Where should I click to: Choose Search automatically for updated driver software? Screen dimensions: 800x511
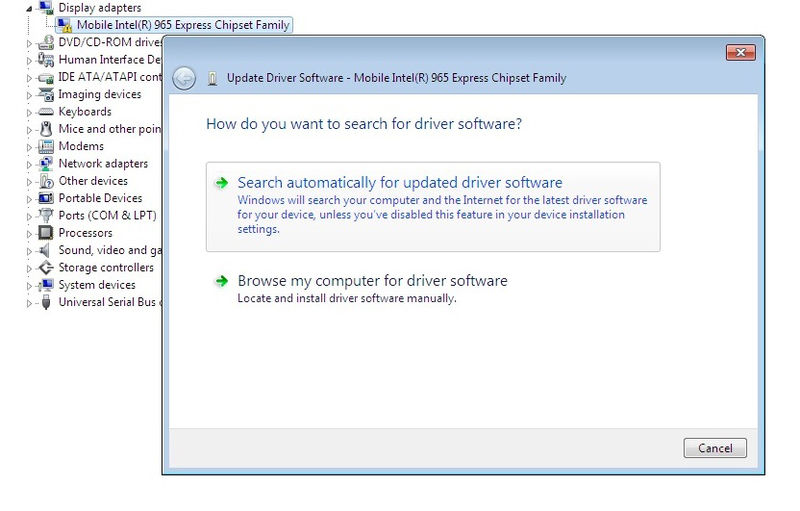tap(433, 207)
